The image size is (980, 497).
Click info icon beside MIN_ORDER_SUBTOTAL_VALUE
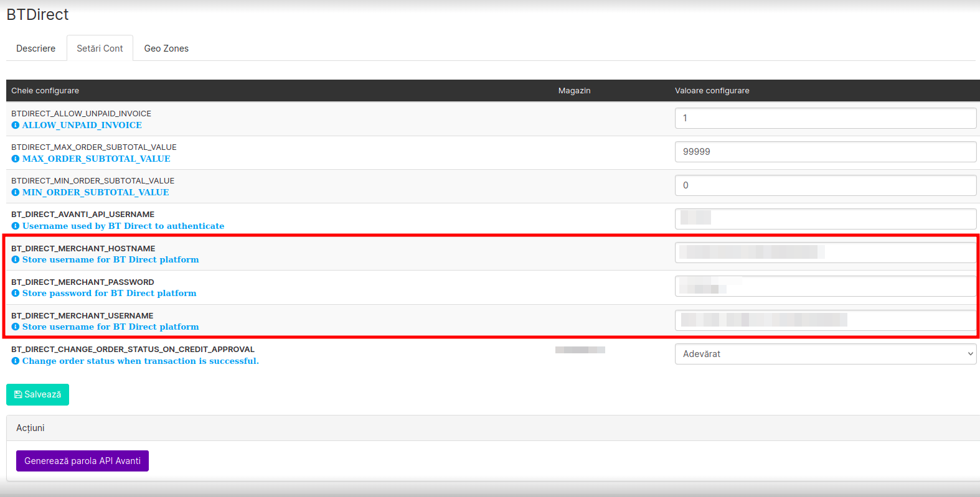click(16, 192)
